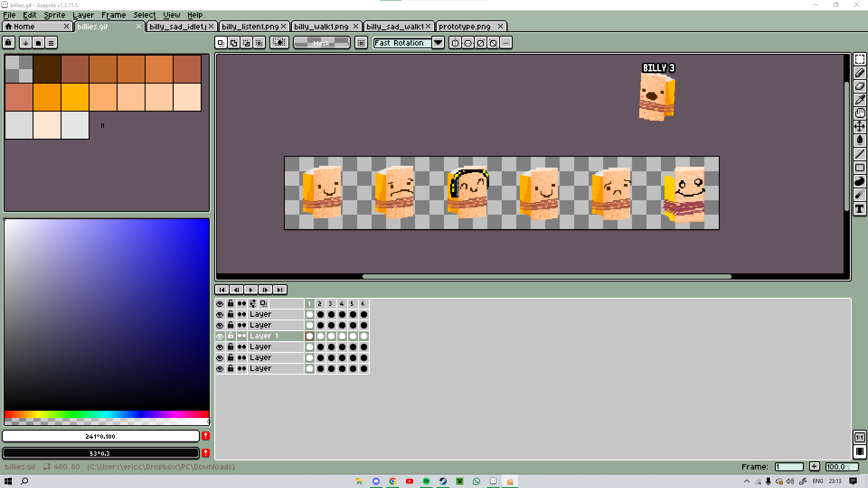The width and height of the screenshot is (868, 488).
Task: Switch to the prototype.png tab
Action: [465, 27]
